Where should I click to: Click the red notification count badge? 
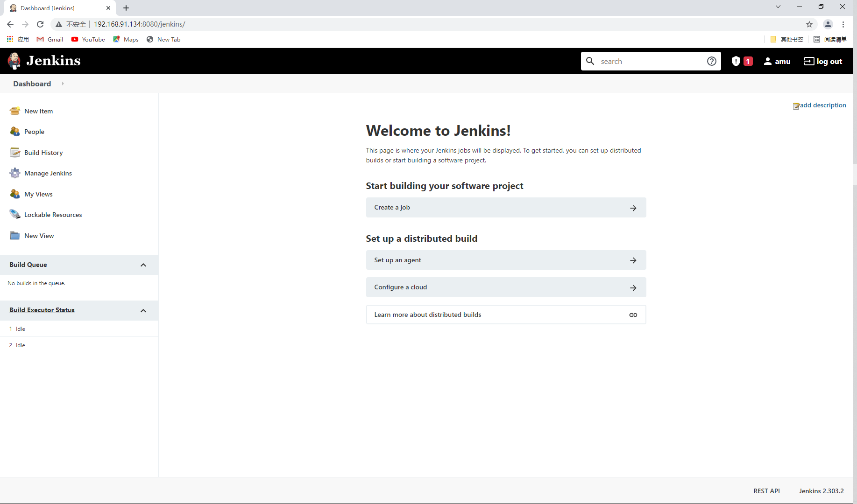[748, 61]
